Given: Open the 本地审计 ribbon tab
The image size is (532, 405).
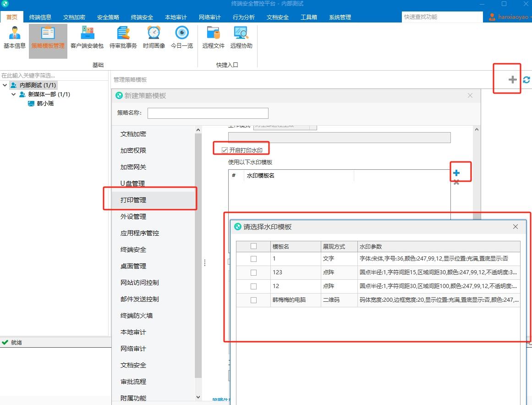Looking at the screenshot, I should (x=176, y=17).
